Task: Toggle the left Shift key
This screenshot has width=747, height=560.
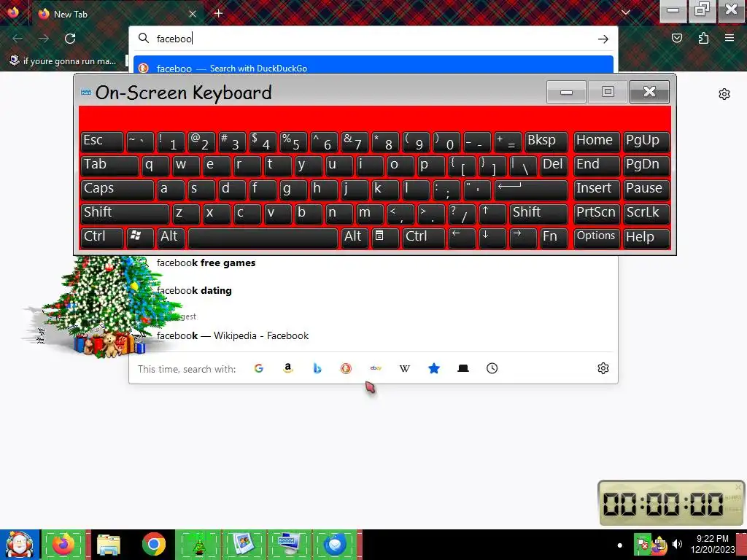Action: [125, 214]
